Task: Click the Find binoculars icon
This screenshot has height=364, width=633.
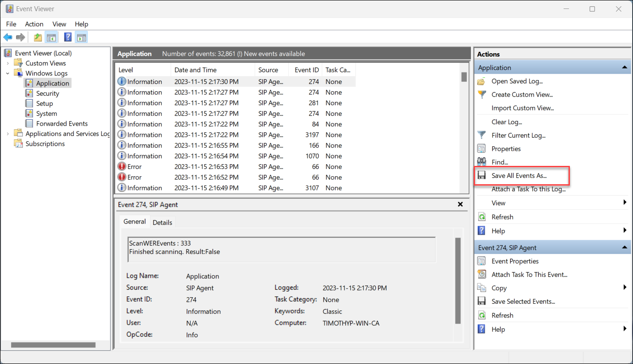Action: (x=482, y=162)
